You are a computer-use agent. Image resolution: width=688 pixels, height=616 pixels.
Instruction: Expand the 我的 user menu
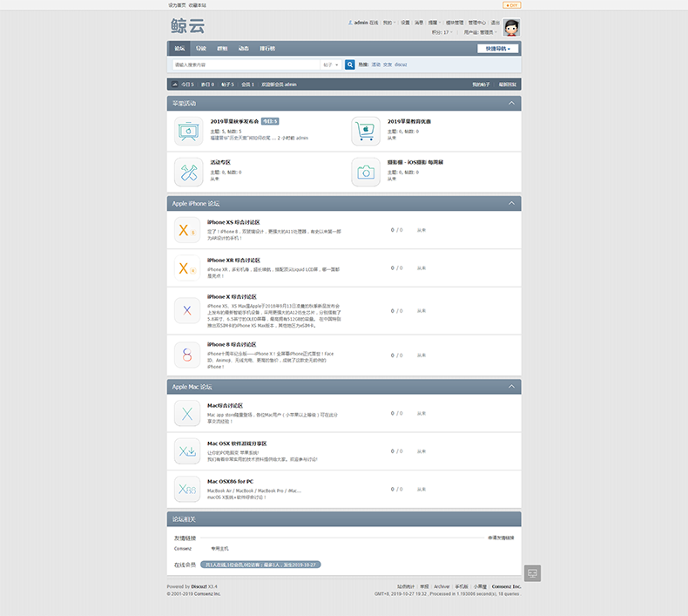(388, 23)
